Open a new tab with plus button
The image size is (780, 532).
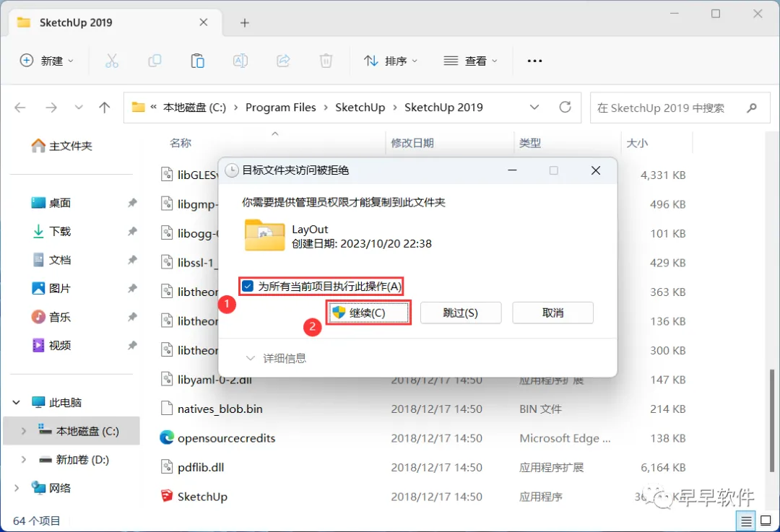pyautogui.click(x=244, y=23)
